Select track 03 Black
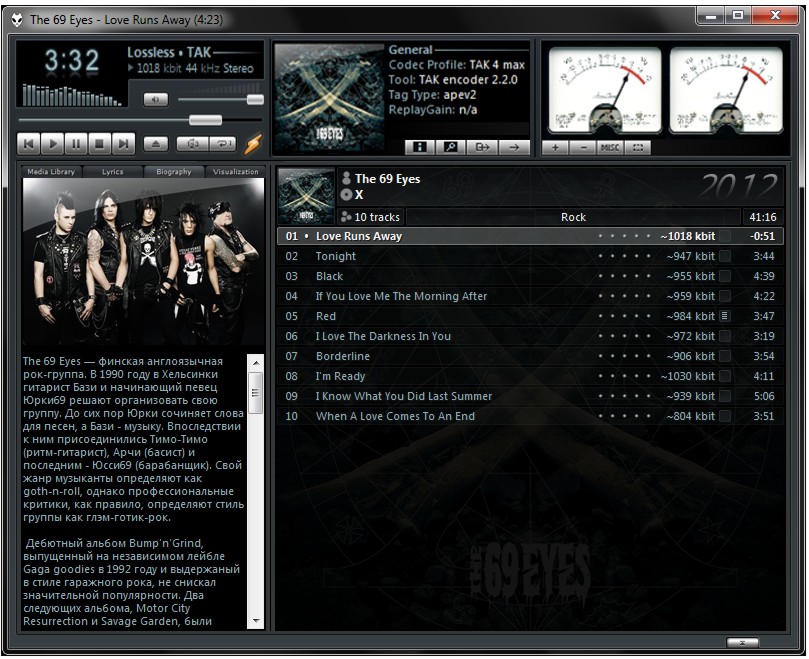This screenshot has height=659, width=809. click(x=530, y=276)
